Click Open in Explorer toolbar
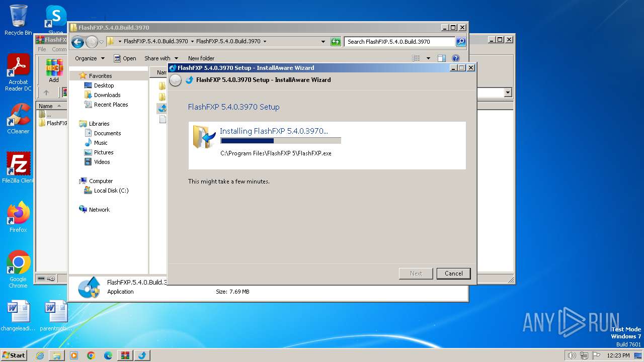Screen dimensions: 644x362 click(x=125, y=58)
